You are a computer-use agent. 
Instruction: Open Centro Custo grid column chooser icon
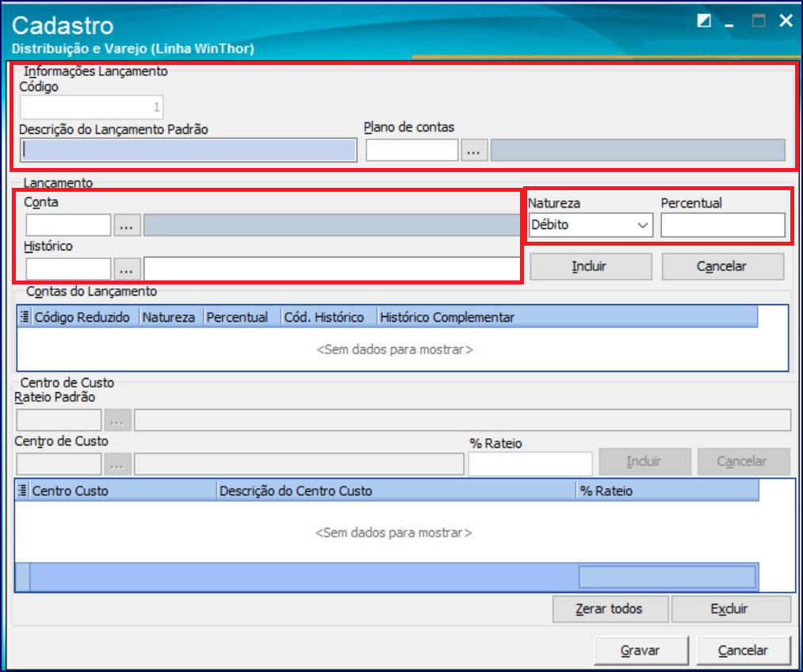(x=22, y=491)
